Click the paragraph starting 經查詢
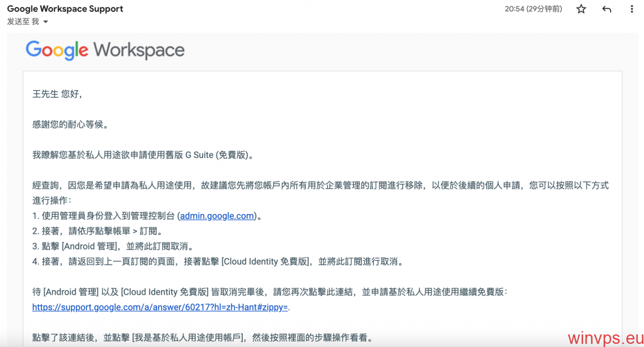 coord(320,193)
